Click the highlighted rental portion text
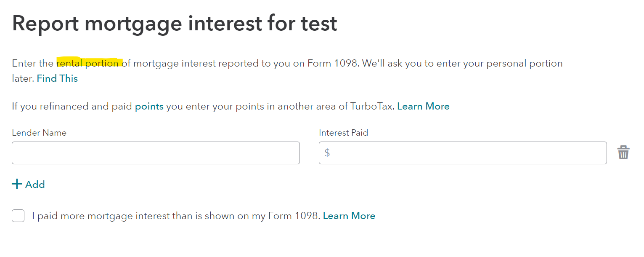Image resolution: width=644 pixels, height=257 pixels. click(x=88, y=64)
